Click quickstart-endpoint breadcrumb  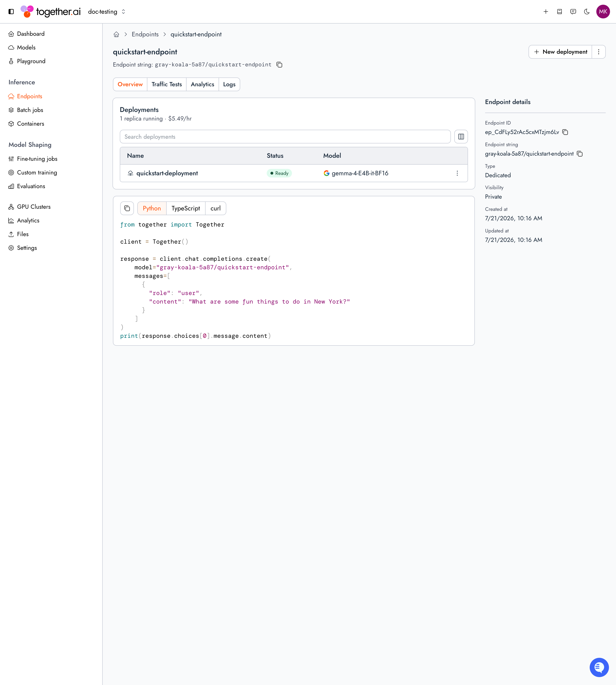tap(196, 34)
